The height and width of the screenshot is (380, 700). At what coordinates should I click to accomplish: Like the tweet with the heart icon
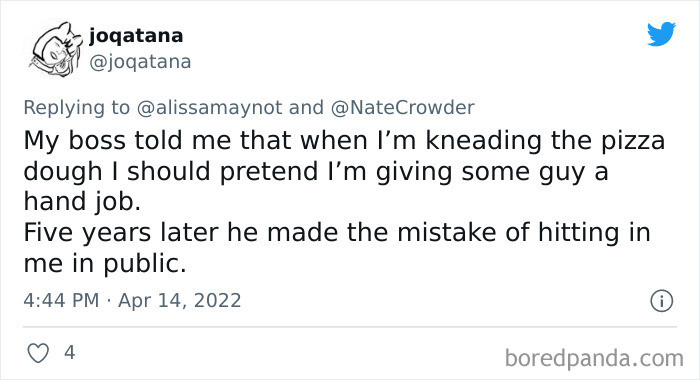pos(38,353)
